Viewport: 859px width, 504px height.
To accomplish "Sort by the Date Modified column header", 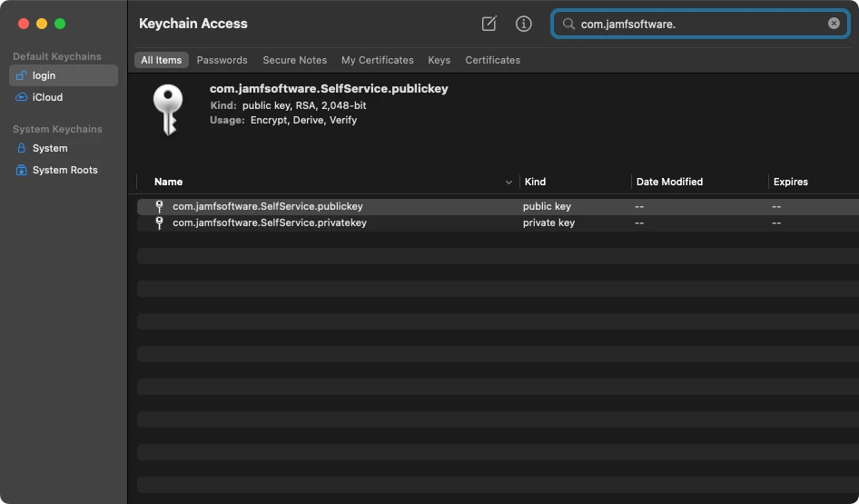I will pos(669,182).
